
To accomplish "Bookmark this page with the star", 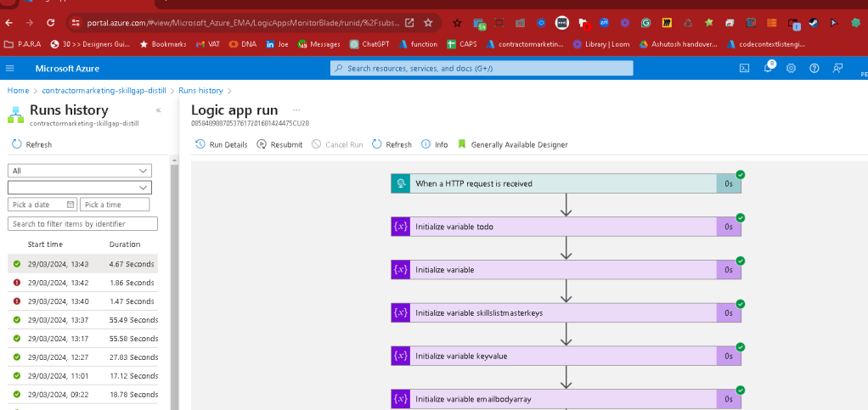I will point(428,23).
